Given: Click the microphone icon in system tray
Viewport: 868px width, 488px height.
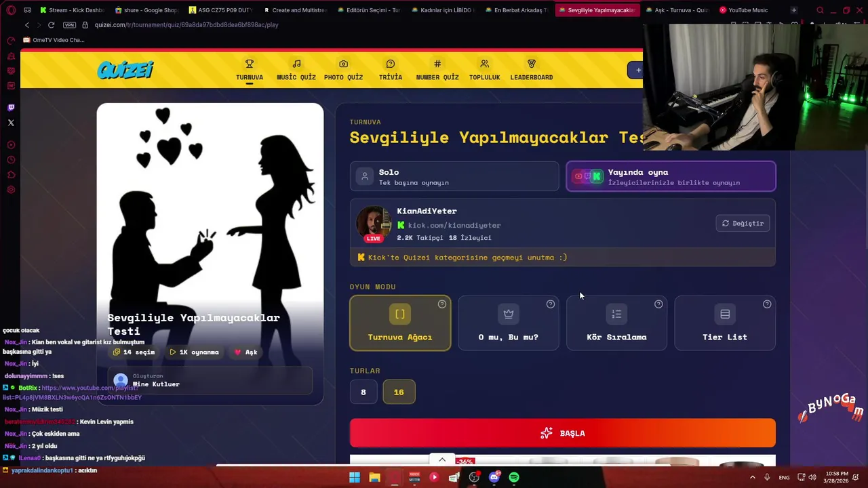Looking at the screenshot, I should coord(767,477).
